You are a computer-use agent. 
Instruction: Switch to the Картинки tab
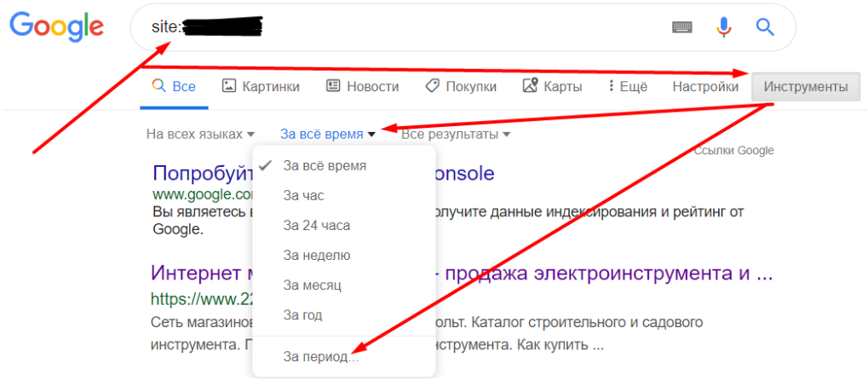261,86
